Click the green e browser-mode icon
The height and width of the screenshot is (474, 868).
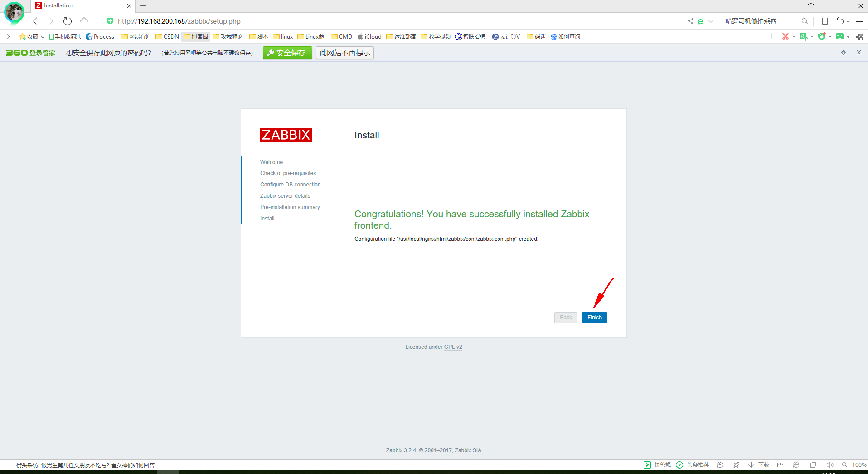tap(701, 21)
